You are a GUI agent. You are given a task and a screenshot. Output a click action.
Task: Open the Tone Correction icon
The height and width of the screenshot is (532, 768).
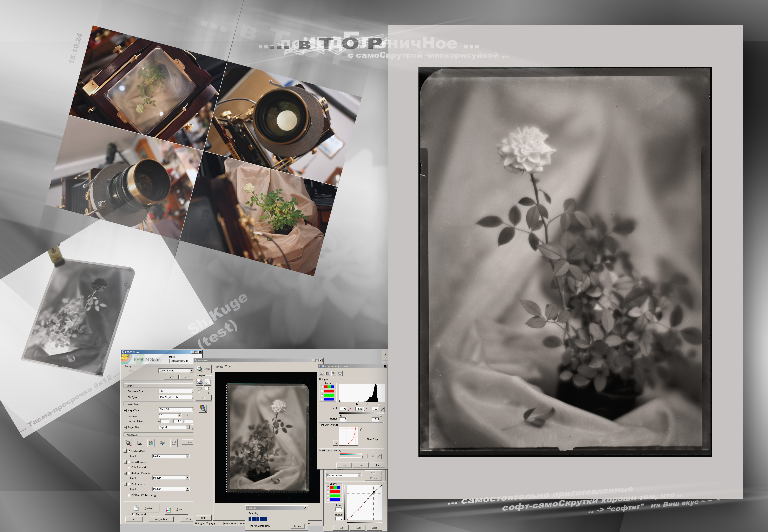coord(151,443)
